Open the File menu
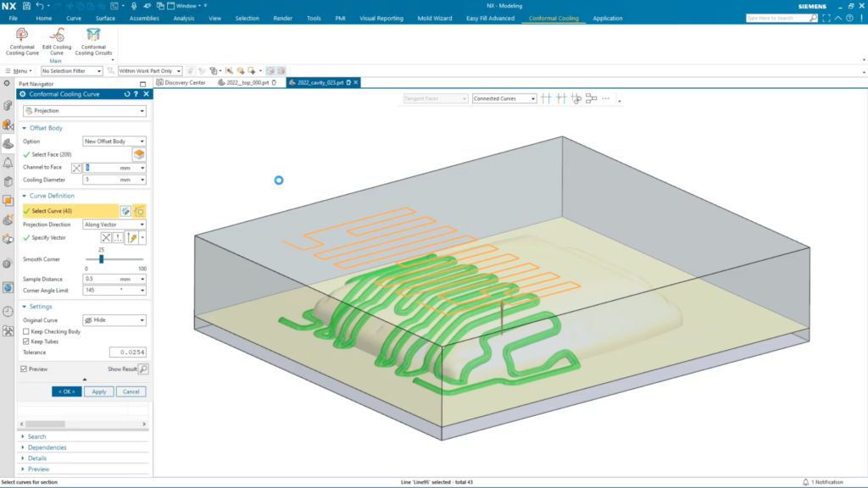 (14, 19)
